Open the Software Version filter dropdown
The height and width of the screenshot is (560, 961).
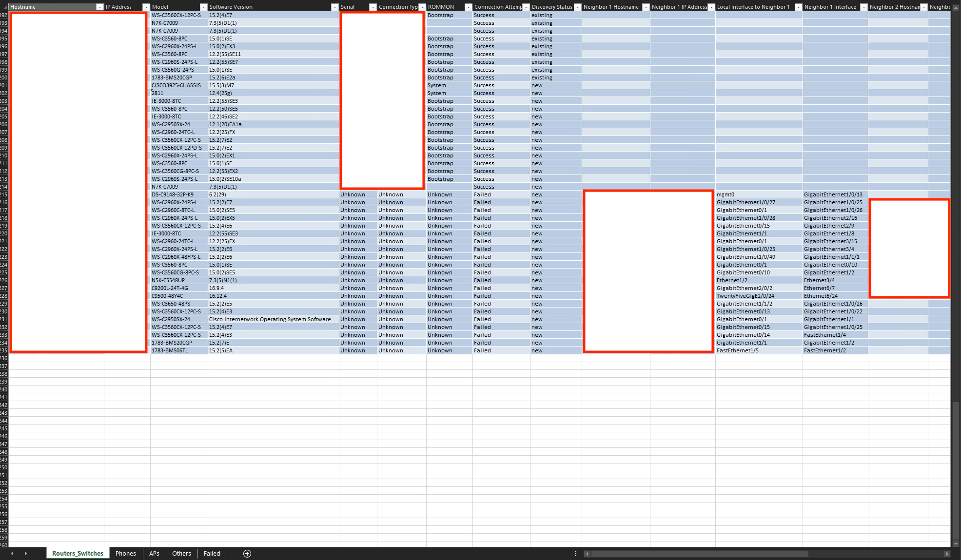[334, 7]
